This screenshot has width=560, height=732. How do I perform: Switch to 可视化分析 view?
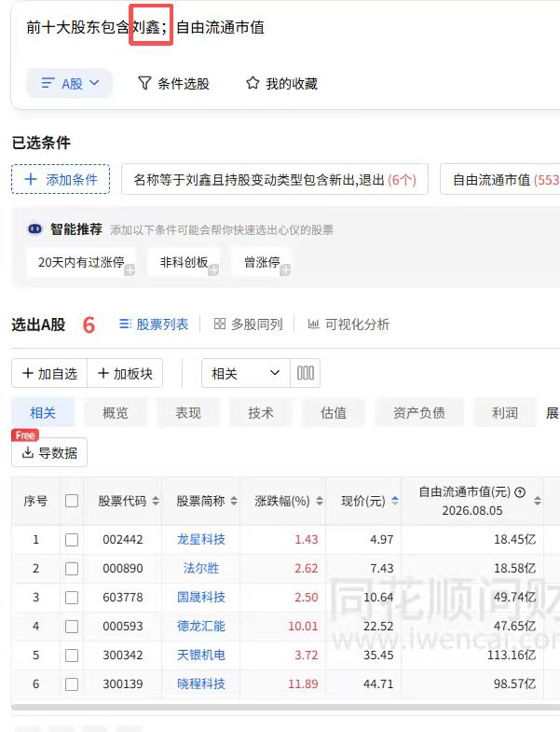click(348, 324)
